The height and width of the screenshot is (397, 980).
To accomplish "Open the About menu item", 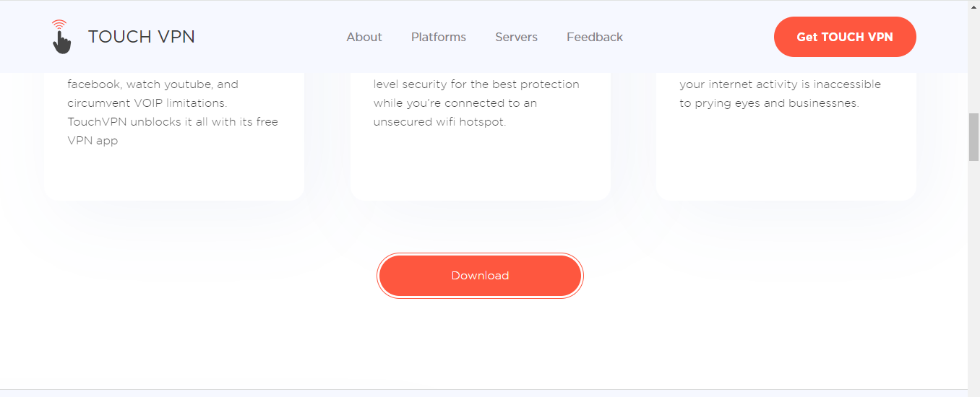I will coord(364,37).
